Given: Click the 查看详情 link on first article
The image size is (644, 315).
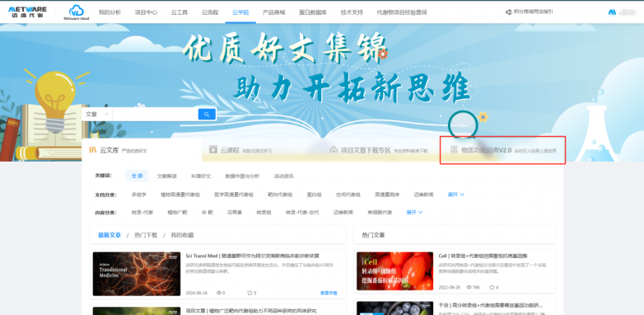Looking at the screenshot, I should [329, 293].
